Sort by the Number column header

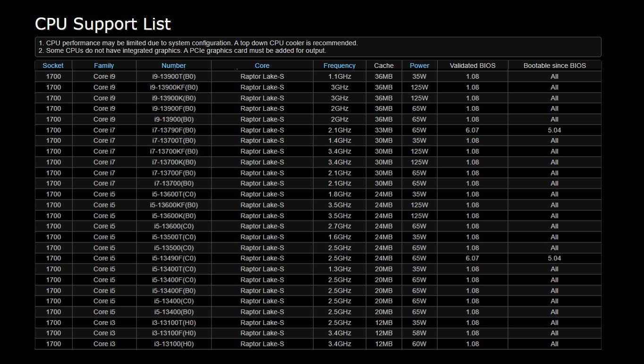(x=174, y=66)
